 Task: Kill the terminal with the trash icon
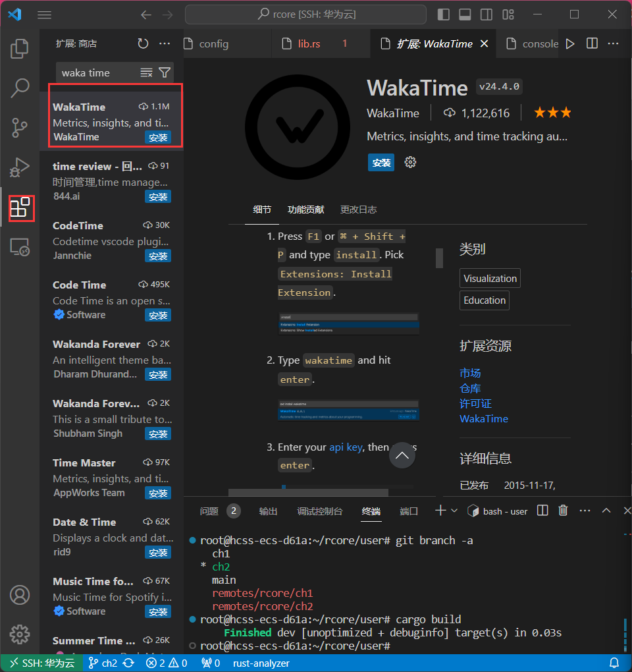[x=563, y=510]
